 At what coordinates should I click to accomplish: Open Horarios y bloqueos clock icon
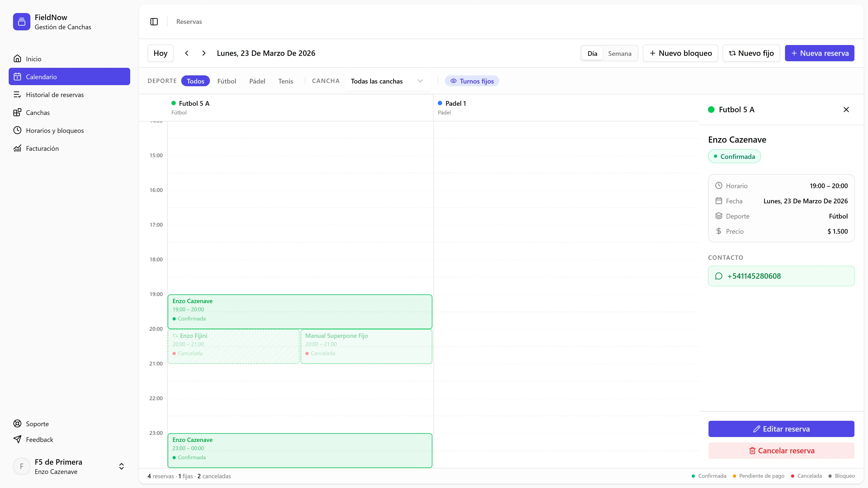point(17,130)
